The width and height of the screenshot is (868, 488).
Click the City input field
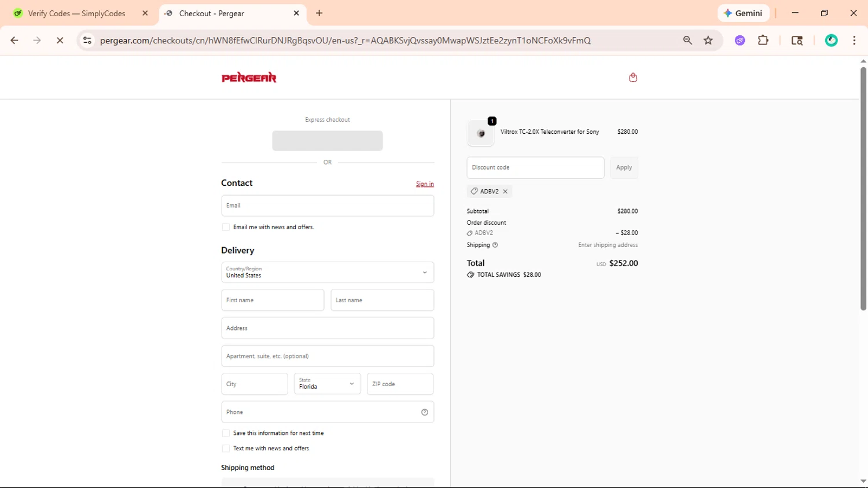click(255, 384)
